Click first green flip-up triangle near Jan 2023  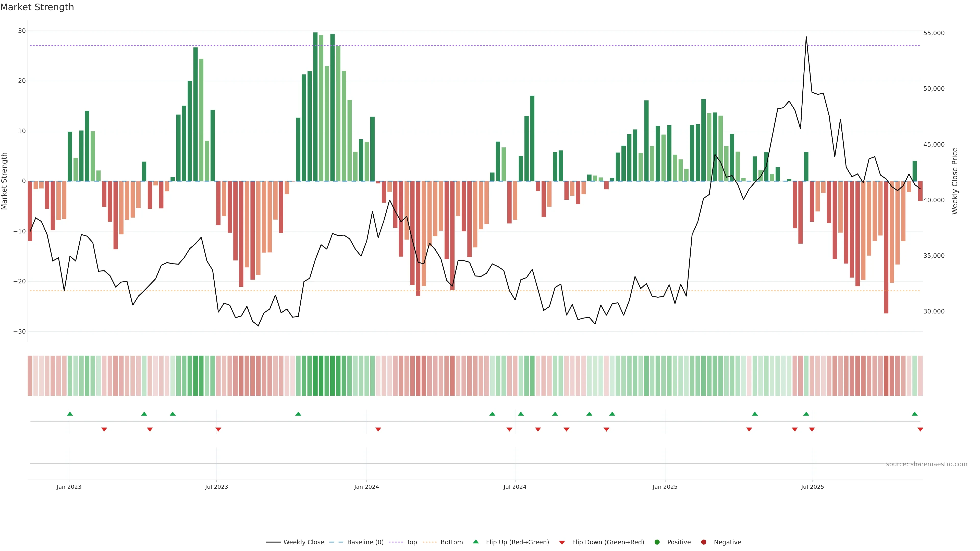coord(70,414)
